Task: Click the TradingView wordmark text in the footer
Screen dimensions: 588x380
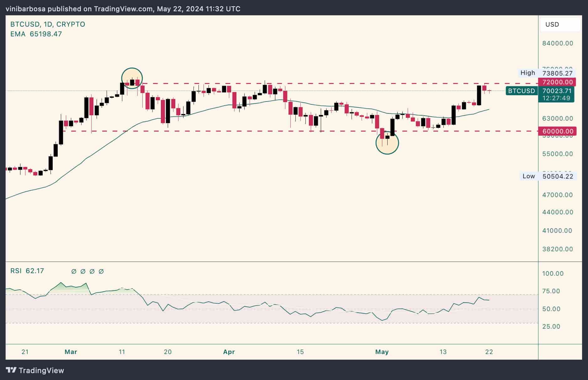Action: (41, 371)
